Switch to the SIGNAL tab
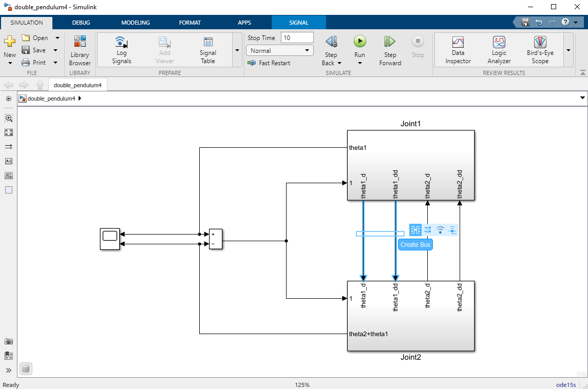588x389 pixels. [298, 23]
